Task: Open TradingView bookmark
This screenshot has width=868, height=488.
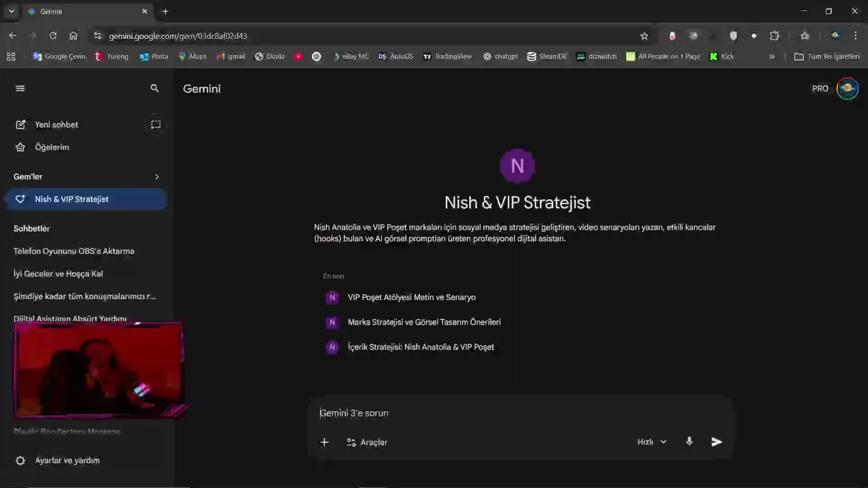Action: click(x=448, y=57)
